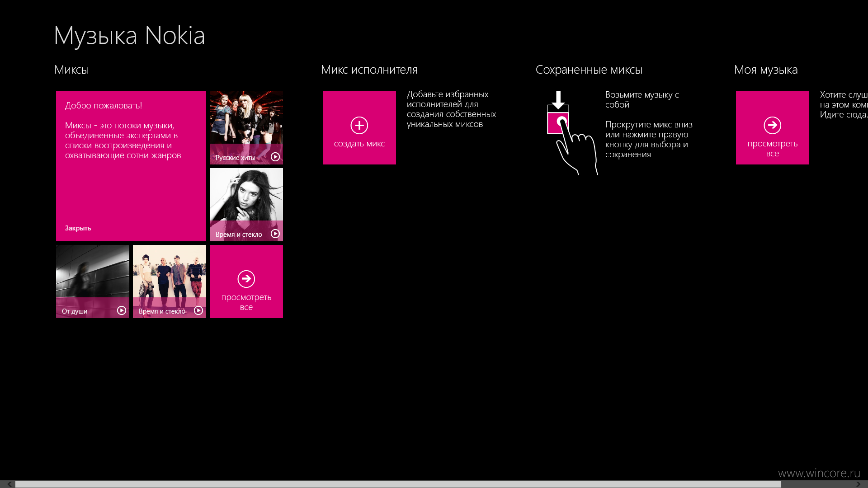868x488 pixels.
Task: Click the 'Миксы - это потоки музыки' description
Action: 123,140
